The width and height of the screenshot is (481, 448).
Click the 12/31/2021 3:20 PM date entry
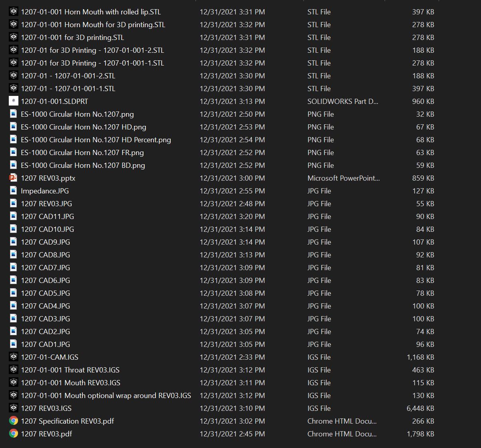pos(232,217)
